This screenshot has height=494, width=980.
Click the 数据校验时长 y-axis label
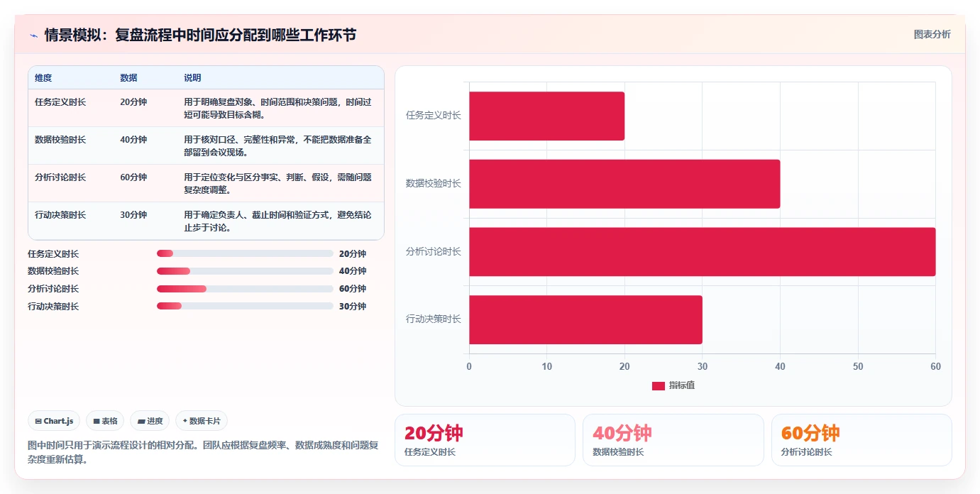(x=434, y=183)
